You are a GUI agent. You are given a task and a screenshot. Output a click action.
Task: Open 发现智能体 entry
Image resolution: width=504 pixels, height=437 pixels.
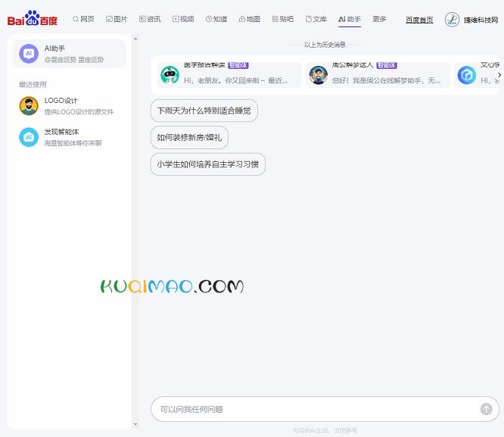[70, 137]
